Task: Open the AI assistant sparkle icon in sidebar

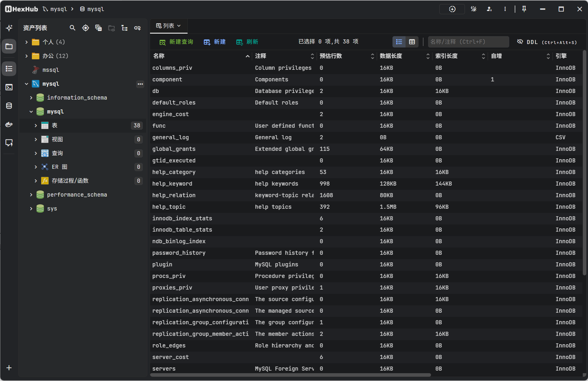Action: 9,28
